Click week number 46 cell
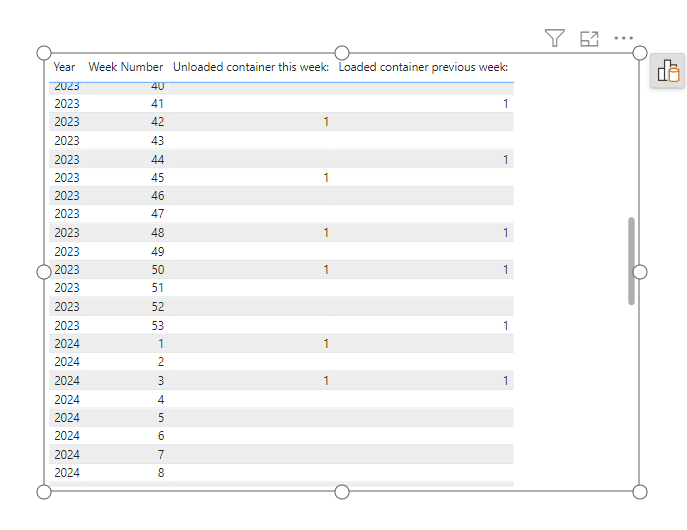 [x=157, y=195]
